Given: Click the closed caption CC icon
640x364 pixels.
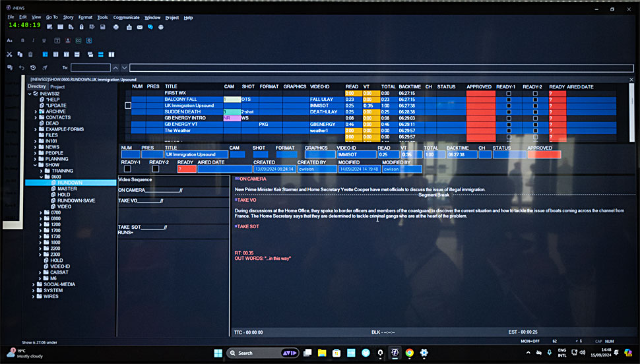Looking at the screenshot, I should [79, 40].
